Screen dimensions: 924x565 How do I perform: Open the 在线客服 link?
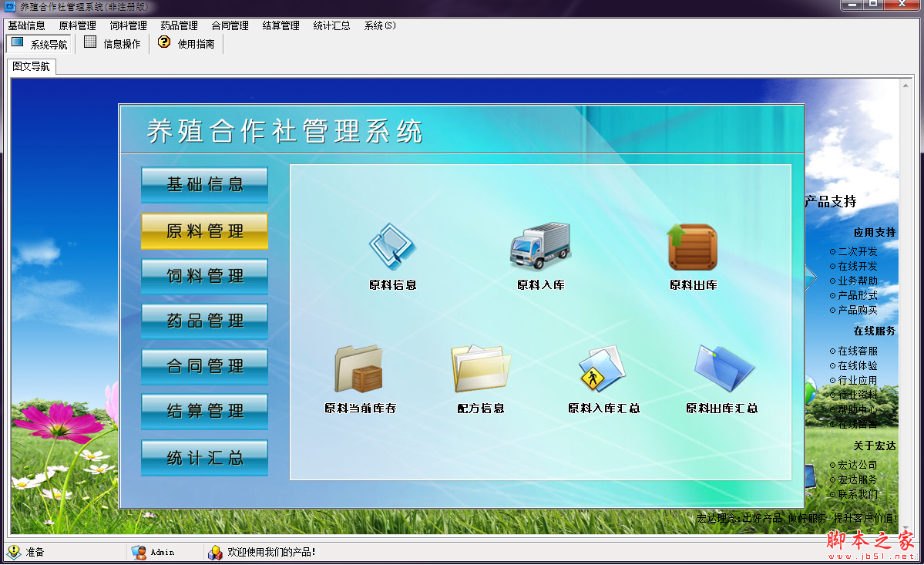pos(858,351)
